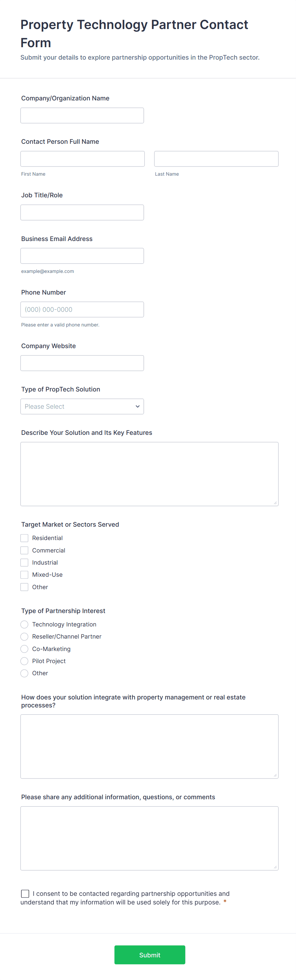
Task: Select the Co-Marketing radio button
Action: (24, 649)
